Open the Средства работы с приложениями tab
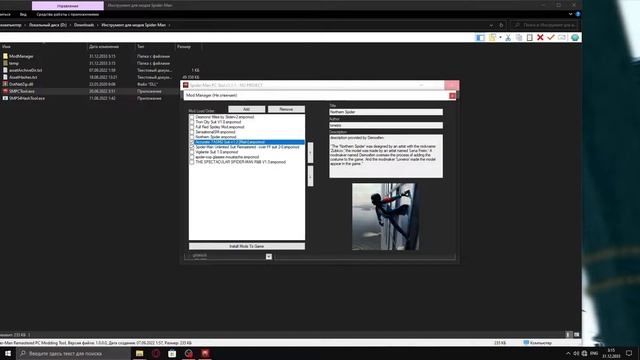 [68, 14]
